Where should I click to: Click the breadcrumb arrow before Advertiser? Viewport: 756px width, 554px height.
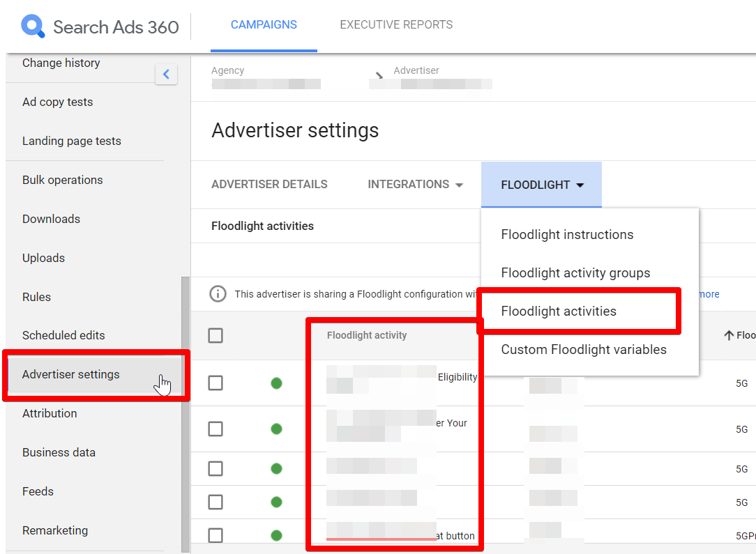pyautogui.click(x=379, y=75)
